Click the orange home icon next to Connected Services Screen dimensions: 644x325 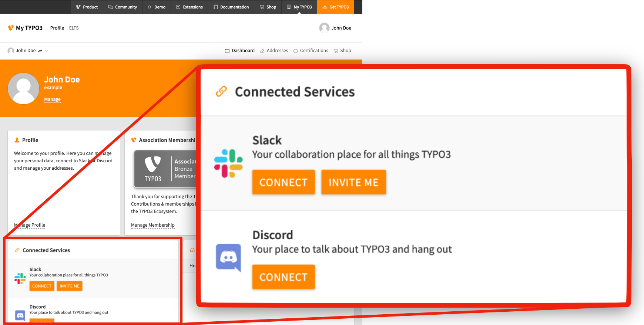coord(192,250)
